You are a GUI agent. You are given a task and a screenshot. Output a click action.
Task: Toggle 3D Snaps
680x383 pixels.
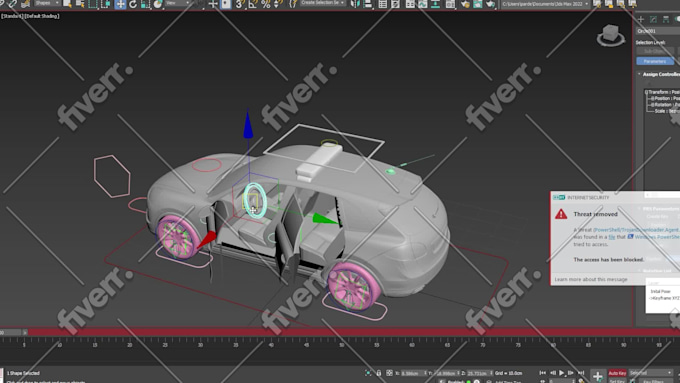pos(239,4)
